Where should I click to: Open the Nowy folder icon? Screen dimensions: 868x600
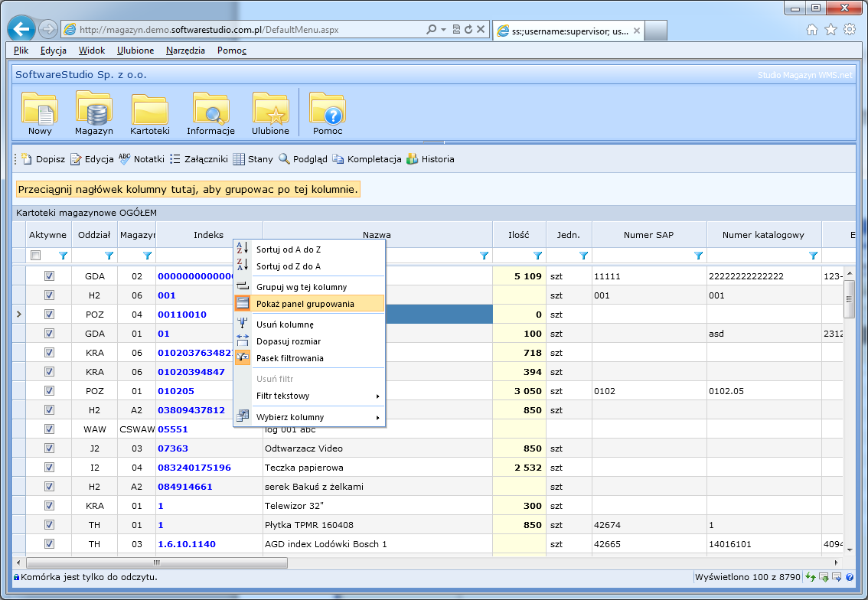[x=40, y=113]
